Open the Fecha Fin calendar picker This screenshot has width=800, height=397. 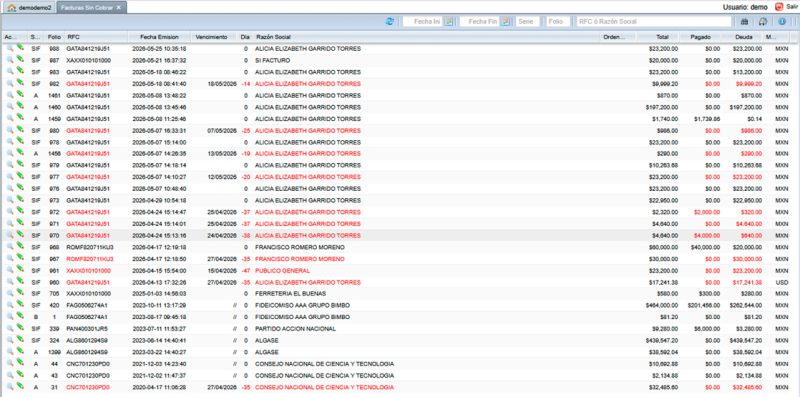pos(505,21)
